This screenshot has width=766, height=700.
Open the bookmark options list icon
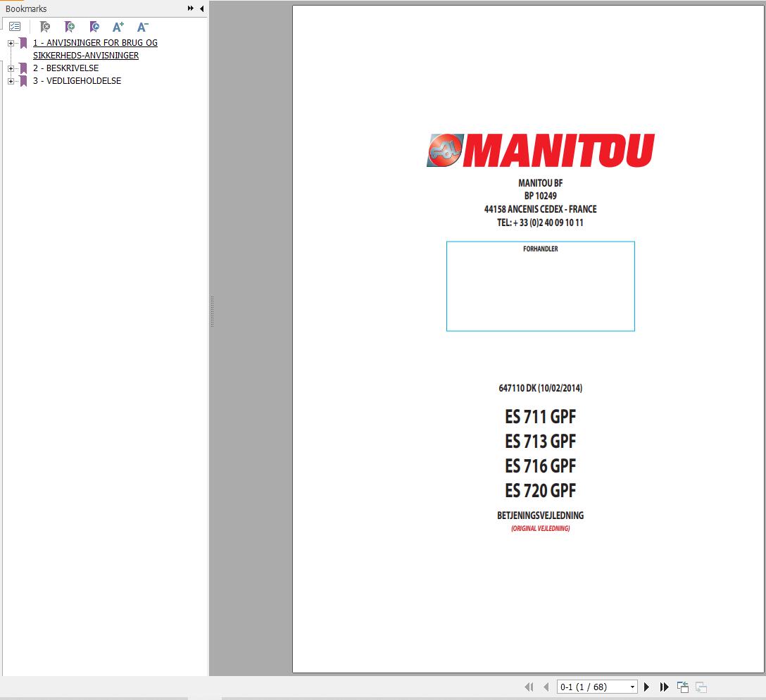(x=15, y=27)
